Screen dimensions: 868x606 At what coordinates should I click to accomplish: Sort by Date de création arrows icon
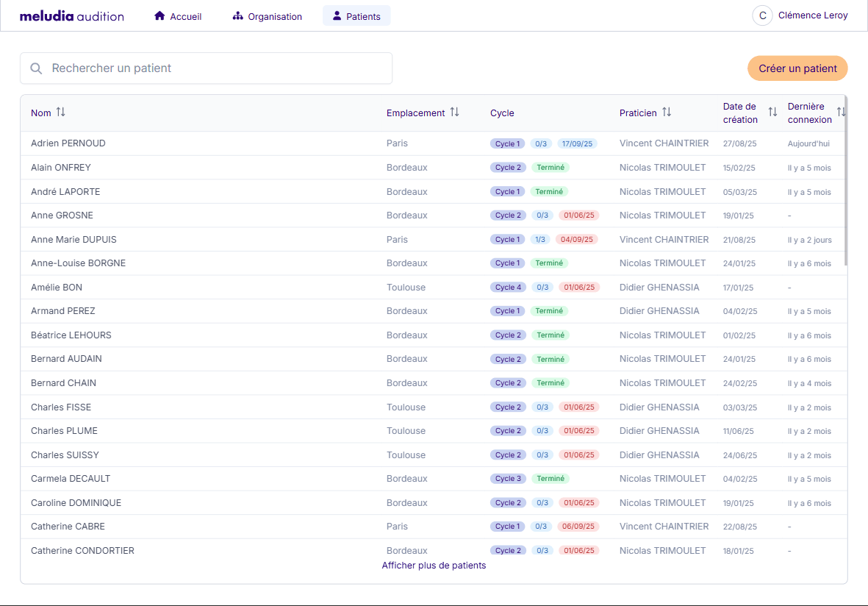pyautogui.click(x=772, y=113)
